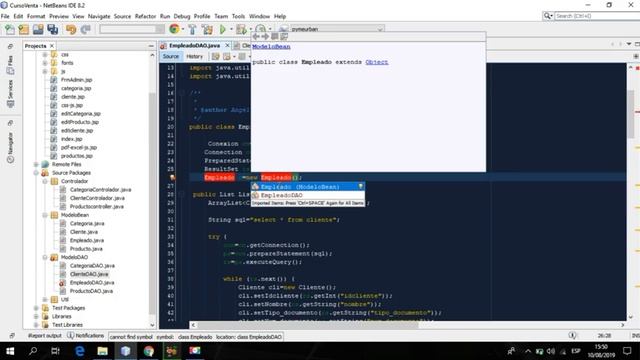Viewport: 640px width, 360px height.
Task: Click the Debug Project toolbar icon
Action: point(241,29)
